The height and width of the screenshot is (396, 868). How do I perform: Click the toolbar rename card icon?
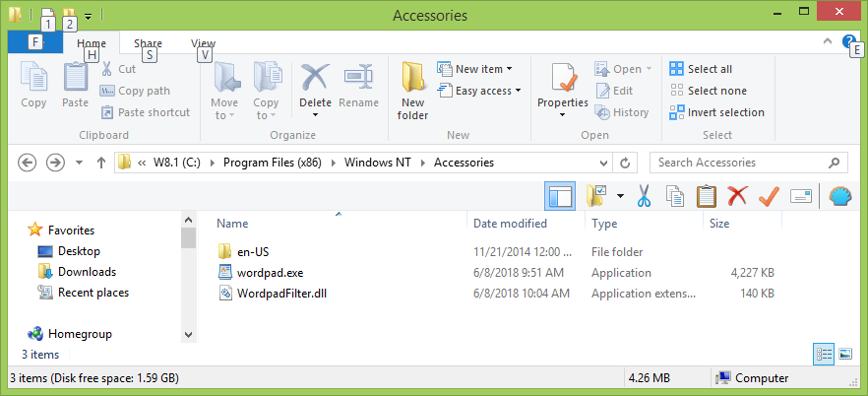coord(800,196)
